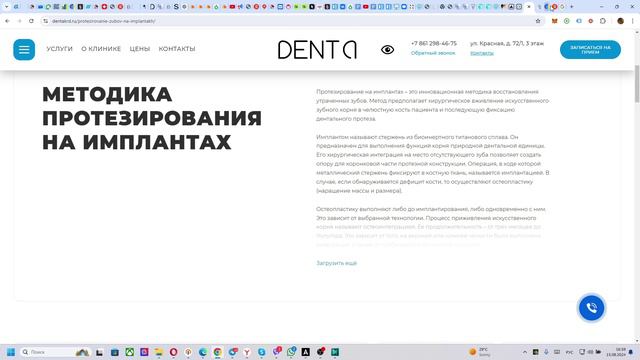Open clock and date in tray
Image resolution: width=640 pixels, height=360 pixels.
click(616, 352)
